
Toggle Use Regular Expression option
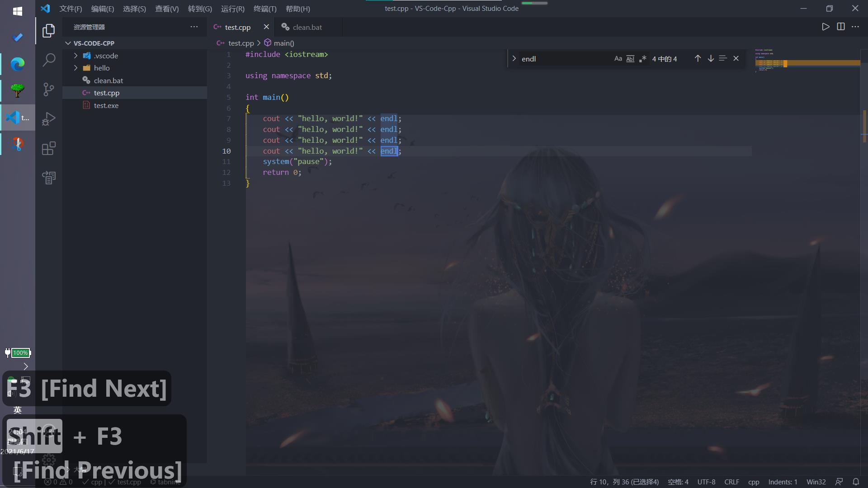[x=642, y=59]
